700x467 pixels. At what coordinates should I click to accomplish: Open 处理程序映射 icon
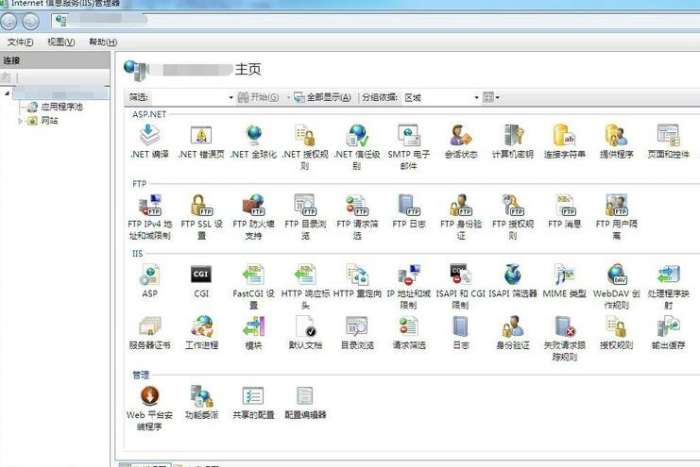pyautogui.click(x=668, y=287)
